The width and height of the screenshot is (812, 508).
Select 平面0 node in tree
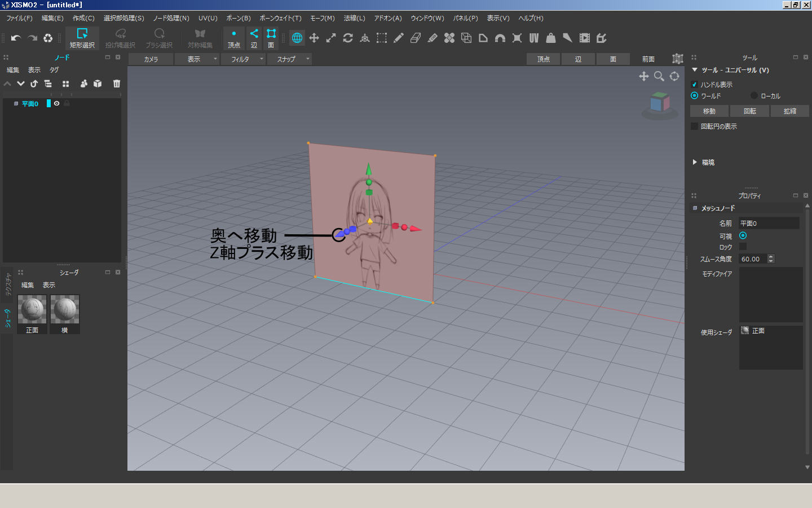30,104
